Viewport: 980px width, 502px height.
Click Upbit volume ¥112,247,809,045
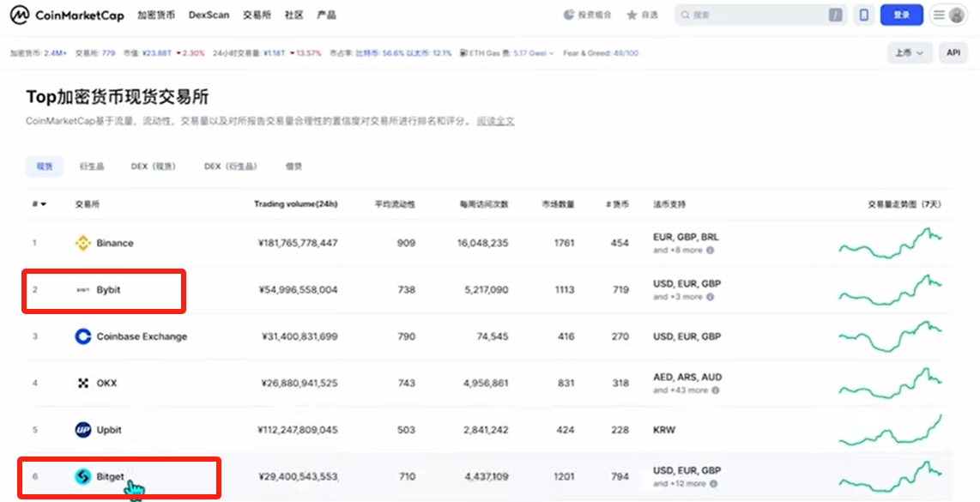click(298, 430)
